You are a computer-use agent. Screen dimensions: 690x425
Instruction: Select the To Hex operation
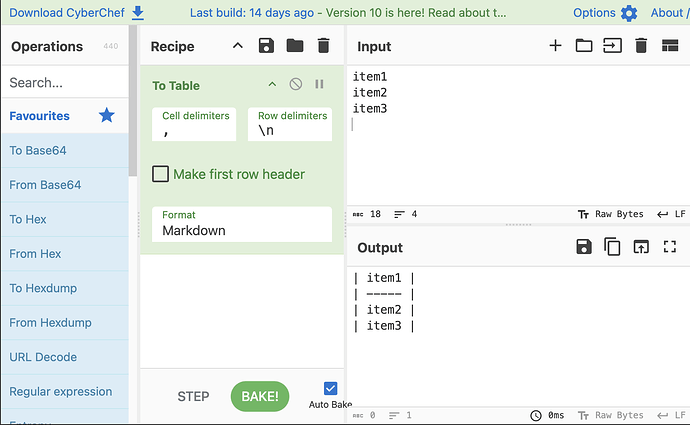(65, 219)
